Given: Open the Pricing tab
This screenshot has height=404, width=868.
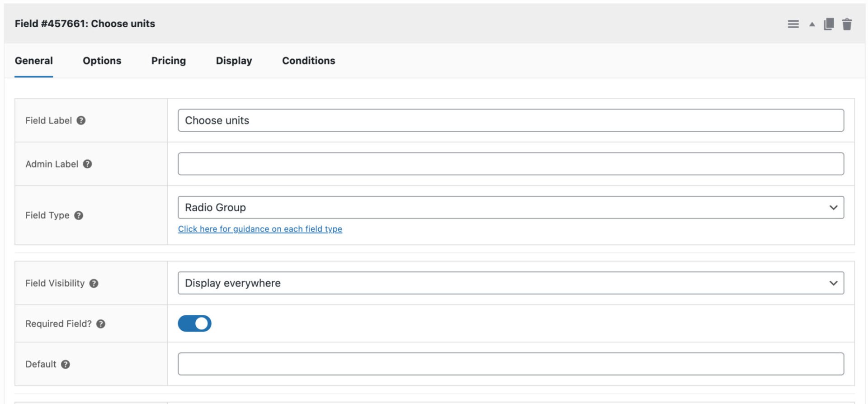Looking at the screenshot, I should pos(168,61).
